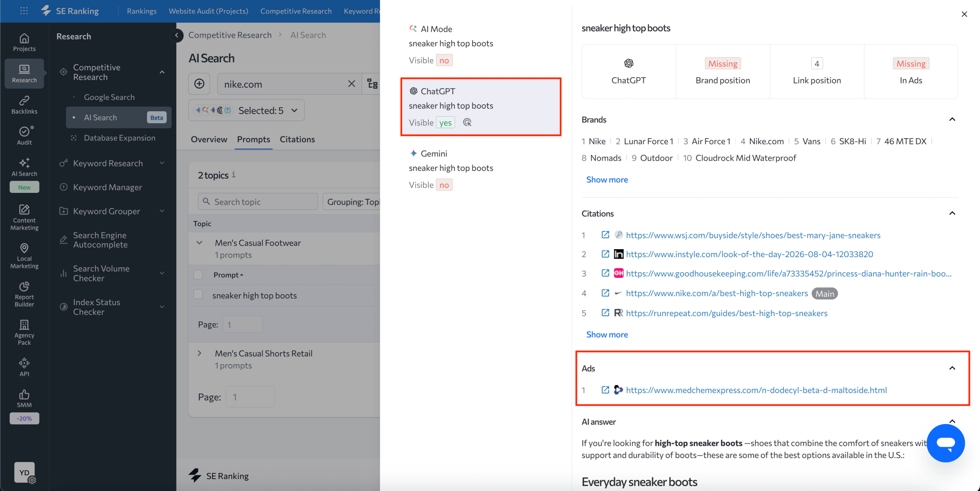Click the Page number field under Footwear
The image size is (980, 491).
click(243, 325)
